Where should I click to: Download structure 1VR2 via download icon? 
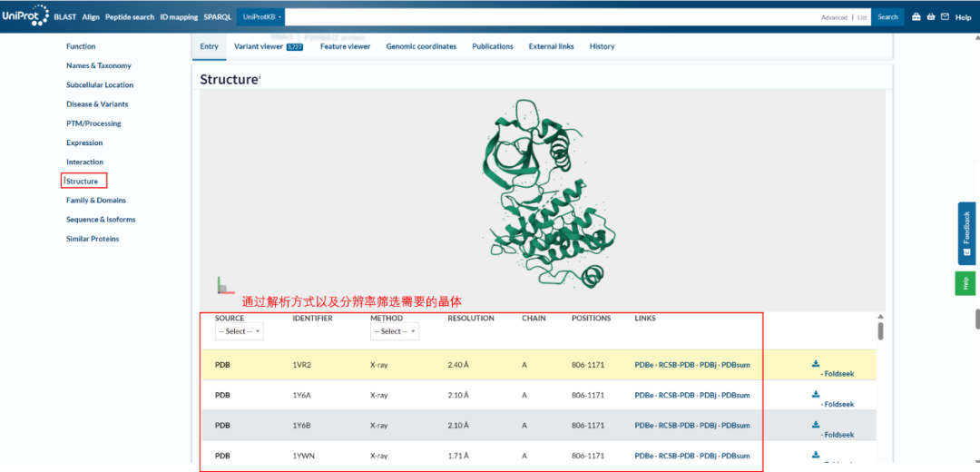tap(816, 363)
